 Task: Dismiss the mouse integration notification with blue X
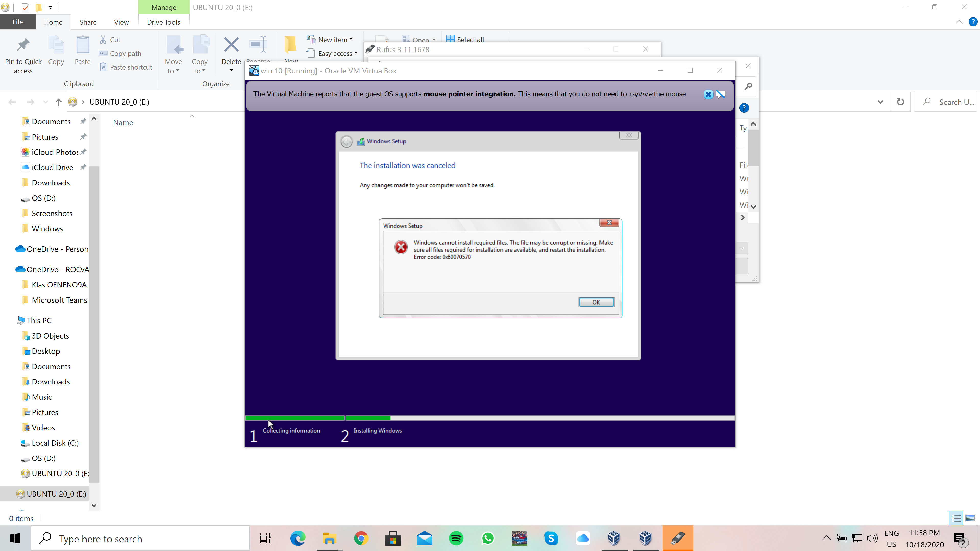point(708,94)
